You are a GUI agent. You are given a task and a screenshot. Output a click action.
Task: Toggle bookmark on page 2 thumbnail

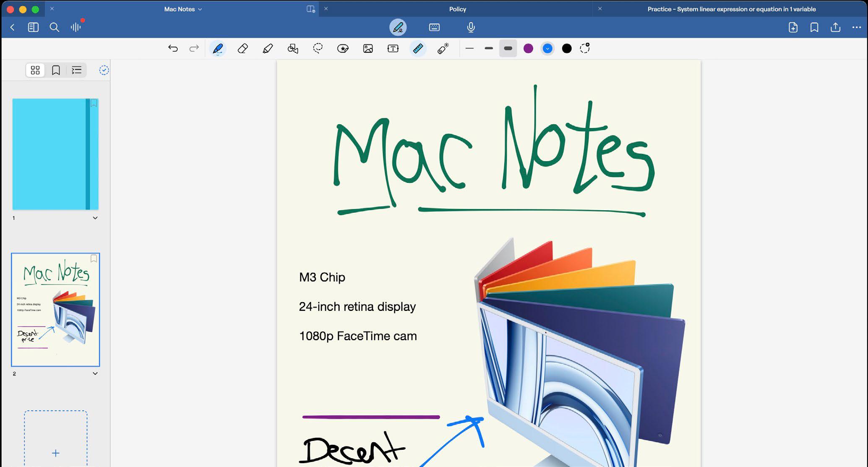[94, 258]
